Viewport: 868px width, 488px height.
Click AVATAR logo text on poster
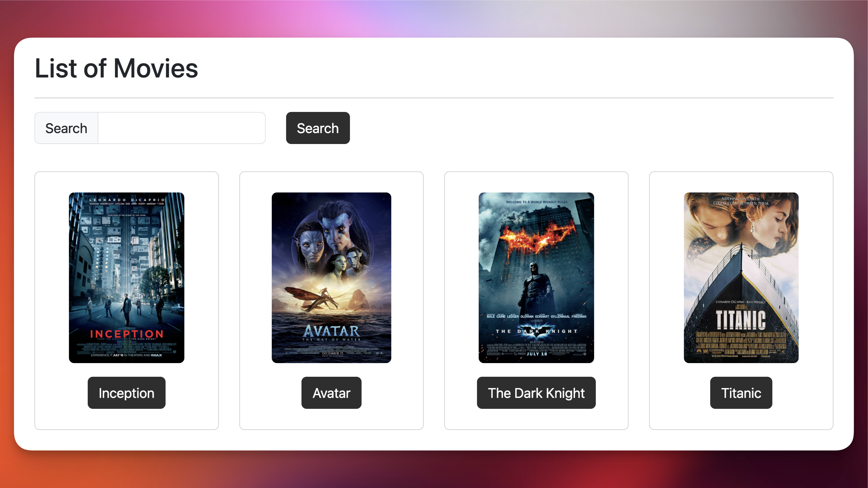coord(331,331)
